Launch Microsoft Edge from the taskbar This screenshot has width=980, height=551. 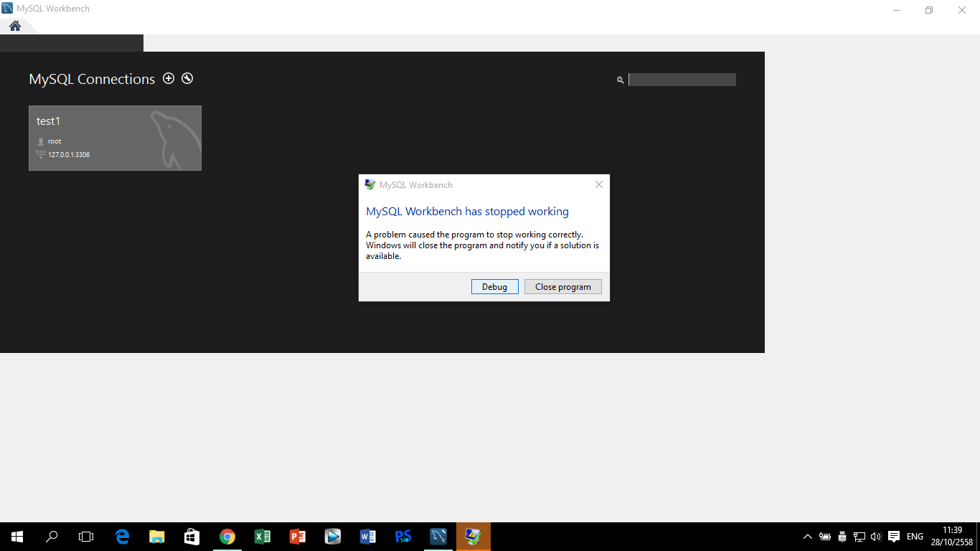122,536
